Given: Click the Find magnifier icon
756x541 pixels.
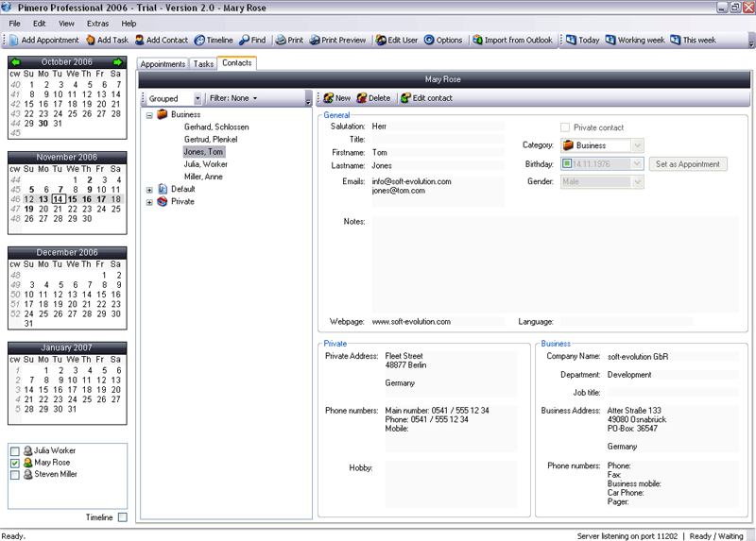Looking at the screenshot, I should click(245, 40).
